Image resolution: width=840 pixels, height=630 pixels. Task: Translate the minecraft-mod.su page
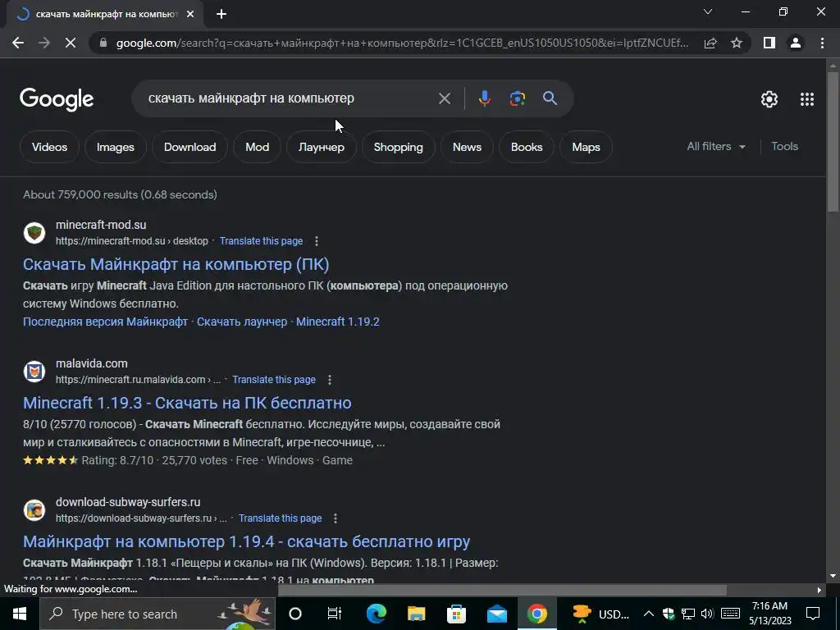(x=261, y=241)
